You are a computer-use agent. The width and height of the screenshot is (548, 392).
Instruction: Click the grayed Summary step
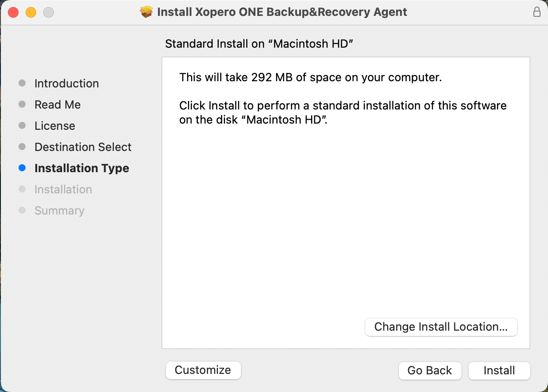59,211
